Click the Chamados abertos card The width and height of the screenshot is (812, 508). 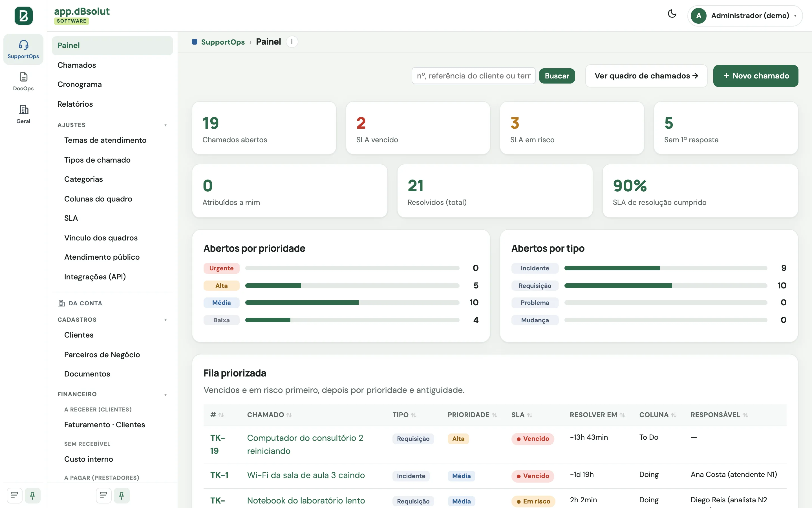pos(264,128)
